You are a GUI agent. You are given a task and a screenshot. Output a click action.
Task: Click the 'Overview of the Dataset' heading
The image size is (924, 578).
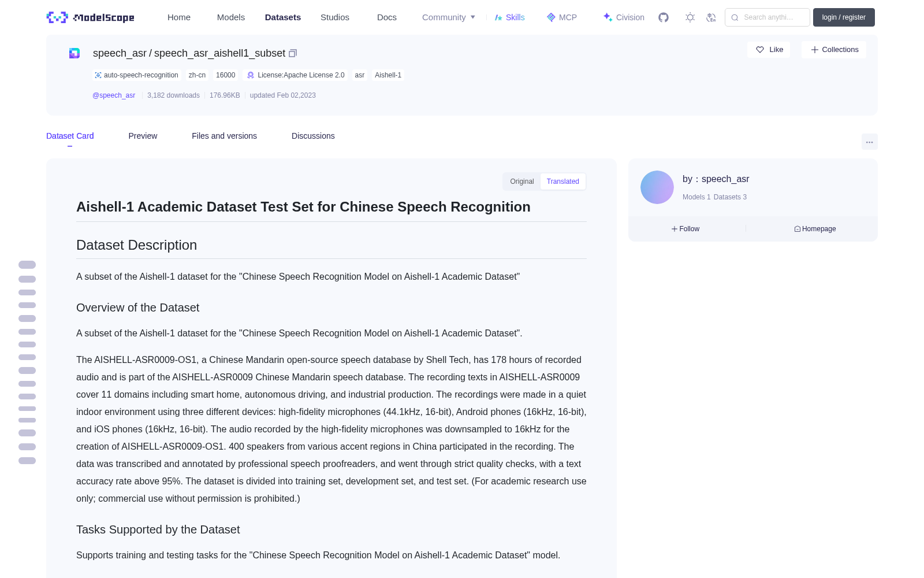(x=137, y=308)
